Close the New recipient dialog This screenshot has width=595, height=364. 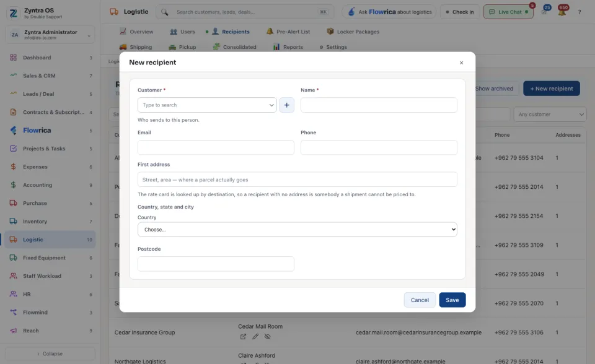pyautogui.click(x=461, y=63)
